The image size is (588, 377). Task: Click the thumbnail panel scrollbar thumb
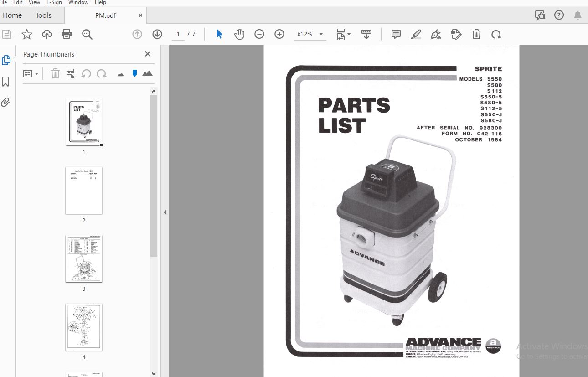154,176
